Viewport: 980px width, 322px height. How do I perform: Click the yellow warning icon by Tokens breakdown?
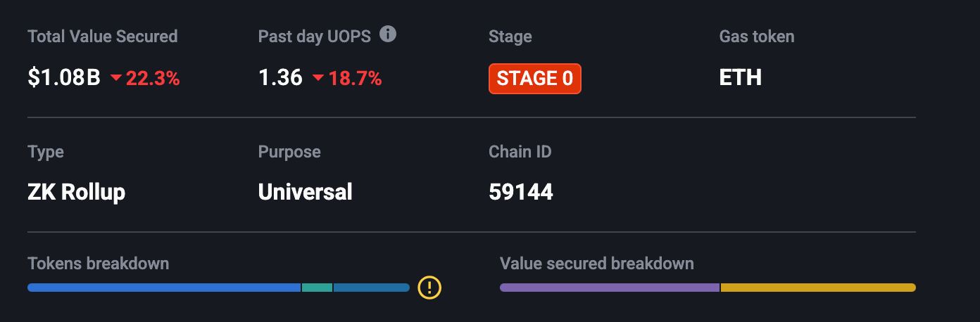pyautogui.click(x=429, y=287)
